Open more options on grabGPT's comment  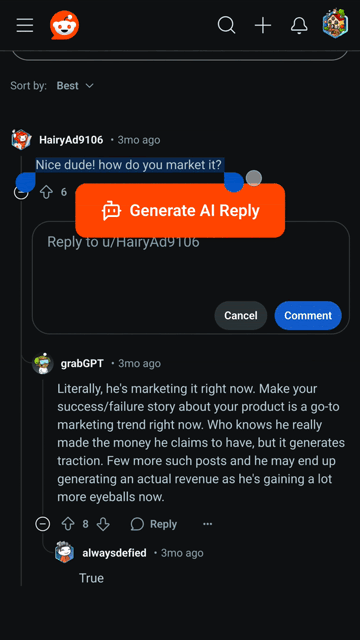click(208, 524)
